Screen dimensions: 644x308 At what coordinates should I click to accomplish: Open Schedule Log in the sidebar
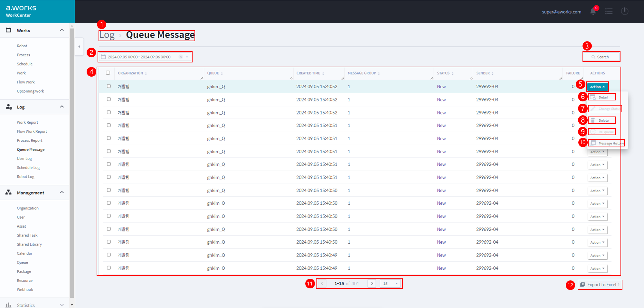point(28,167)
